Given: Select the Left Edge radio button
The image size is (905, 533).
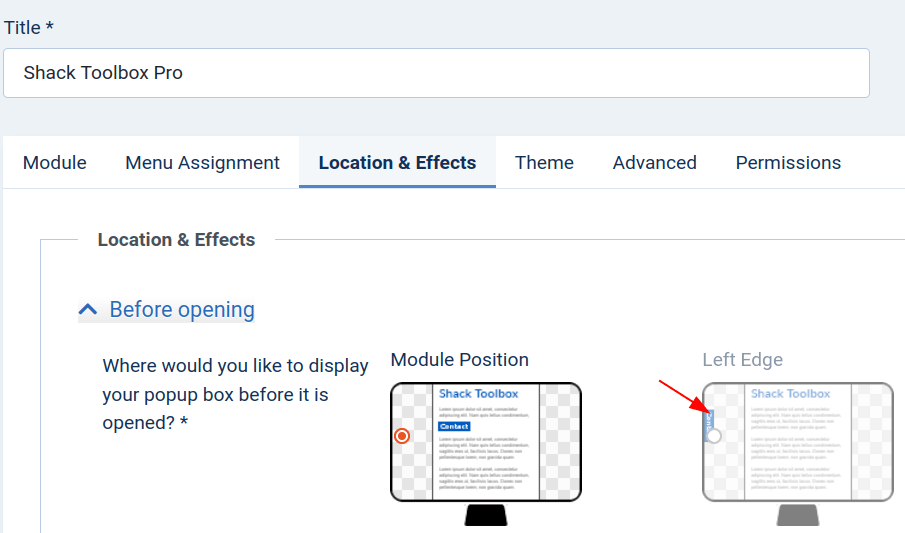Looking at the screenshot, I should coord(714,436).
